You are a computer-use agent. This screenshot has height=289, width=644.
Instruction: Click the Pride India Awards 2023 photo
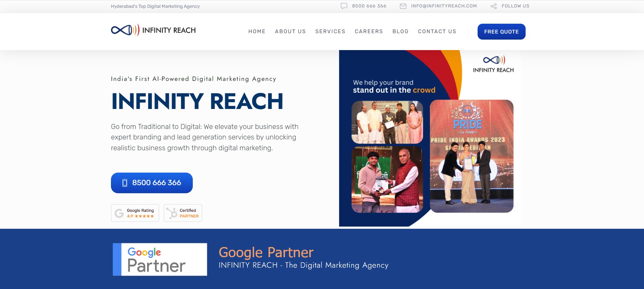coord(471,156)
